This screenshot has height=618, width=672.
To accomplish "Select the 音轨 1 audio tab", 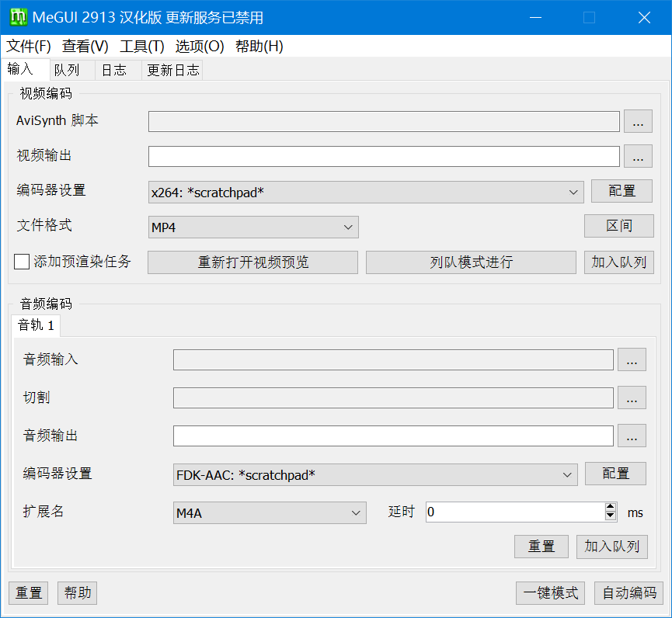I will pyautogui.click(x=36, y=325).
